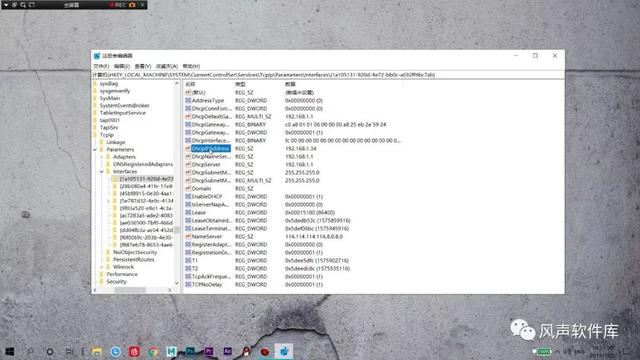Screen dimensions: 640x360
Task: Select the Adapters key in the tree
Action: point(124,157)
